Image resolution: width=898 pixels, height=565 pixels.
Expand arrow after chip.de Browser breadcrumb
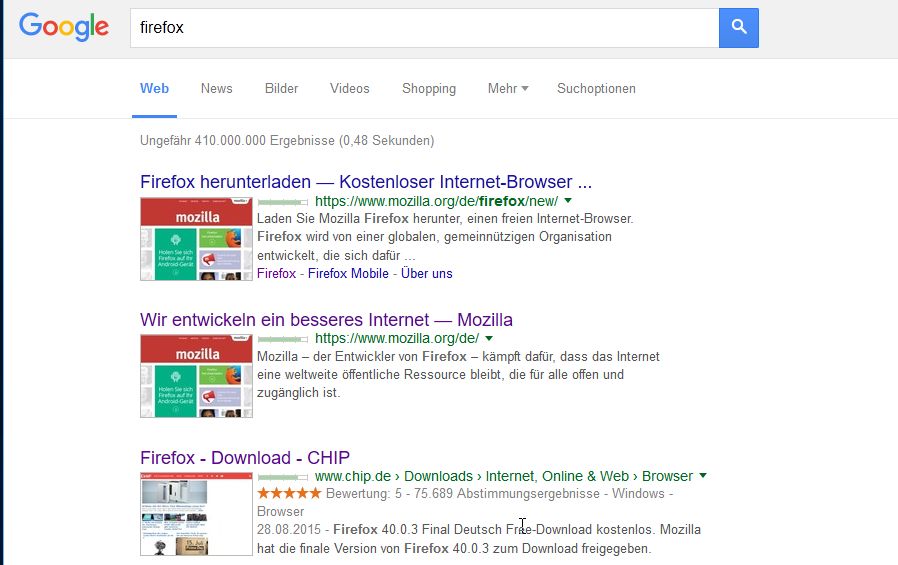click(703, 476)
